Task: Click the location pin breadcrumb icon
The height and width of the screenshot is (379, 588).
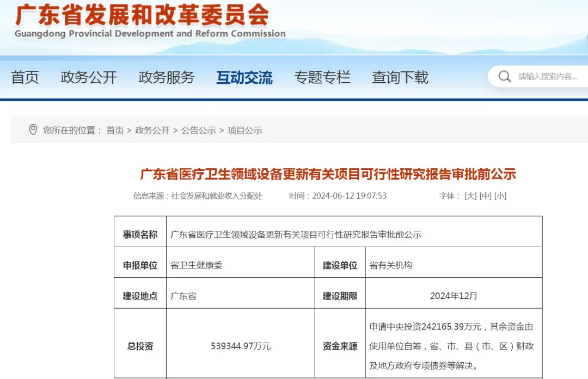Action: pyautogui.click(x=34, y=130)
